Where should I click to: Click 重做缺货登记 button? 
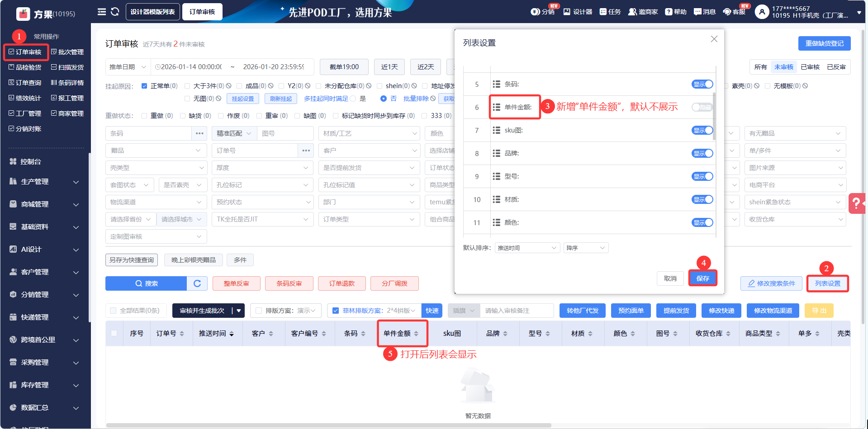(824, 43)
